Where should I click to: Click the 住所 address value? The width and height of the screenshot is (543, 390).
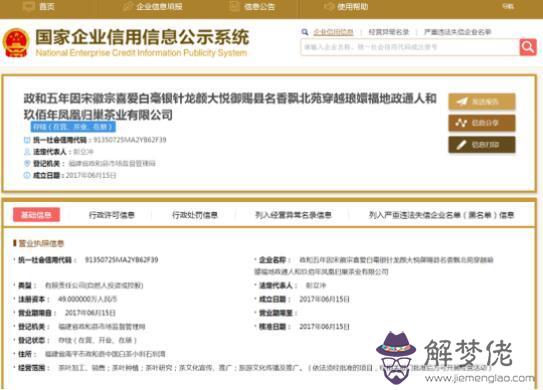(x=105, y=354)
